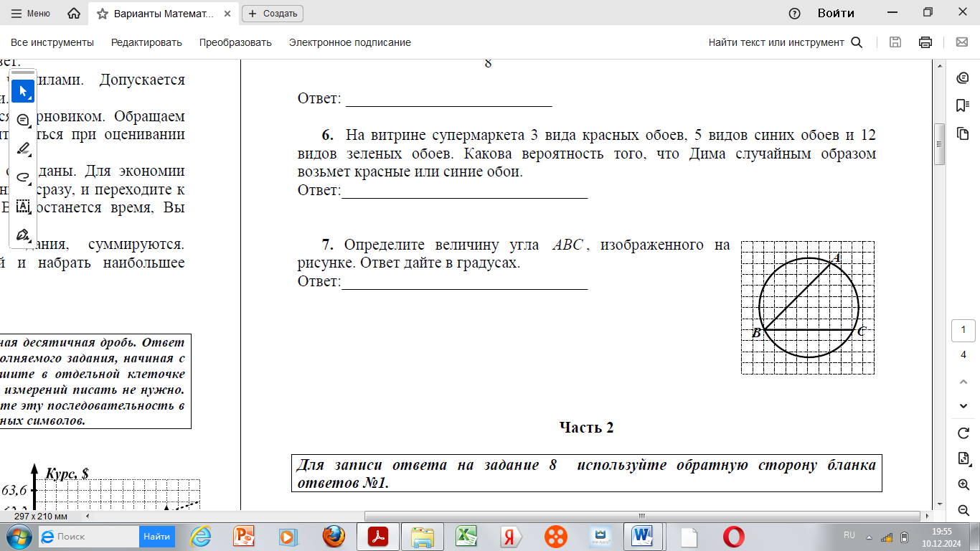Open the Редактировать menu item
Image resolution: width=980 pixels, height=551 pixels.
pyautogui.click(x=146, y=42)
